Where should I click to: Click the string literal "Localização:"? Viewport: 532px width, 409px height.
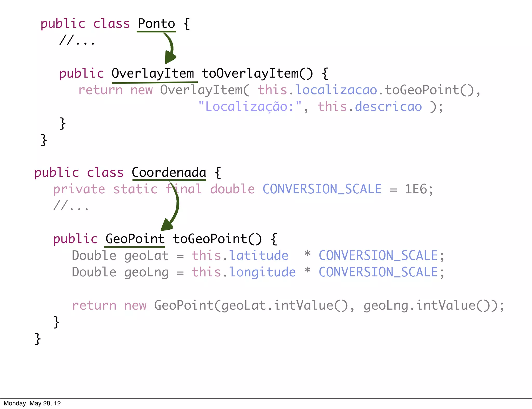(x=250, y=106)
